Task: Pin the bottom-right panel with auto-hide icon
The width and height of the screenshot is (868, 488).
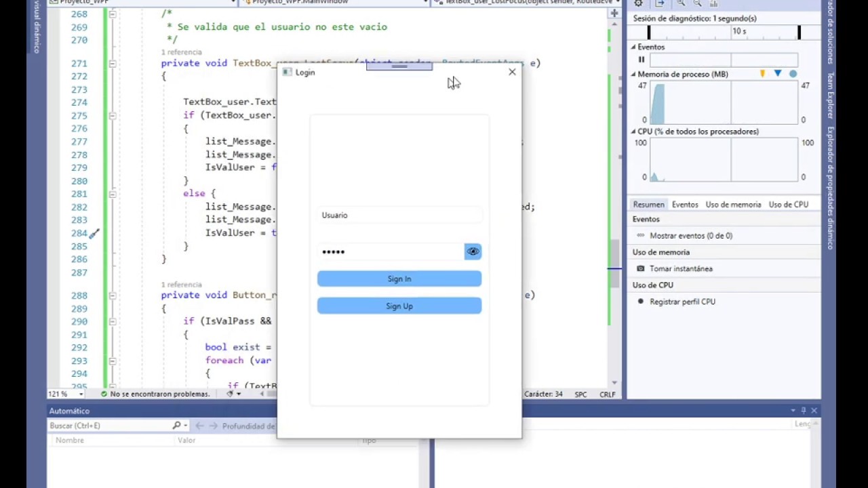Action: pyautogui.click(x=804, y=411)
